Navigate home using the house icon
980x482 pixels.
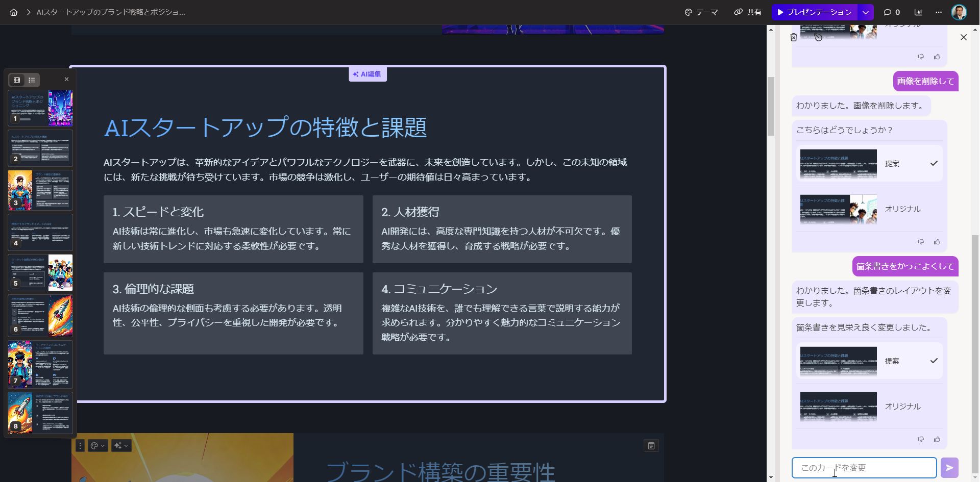click(x=13, y=12)
